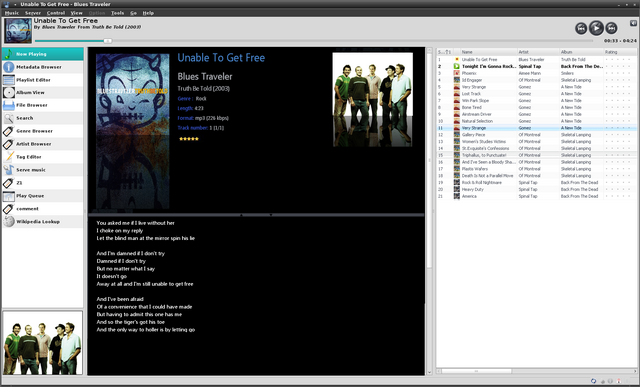Skip to the next track
640x387 pixels.
click(611, 28)
